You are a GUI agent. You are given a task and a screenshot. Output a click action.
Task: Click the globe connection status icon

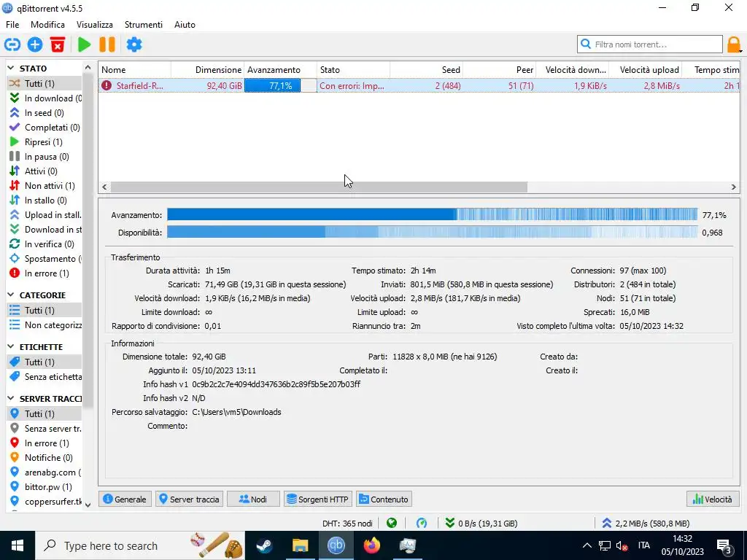392,524
